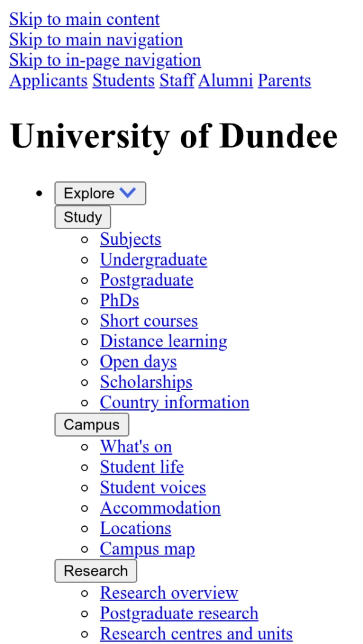
Task: Visit the Alumni link
Action: pos(226,81)
